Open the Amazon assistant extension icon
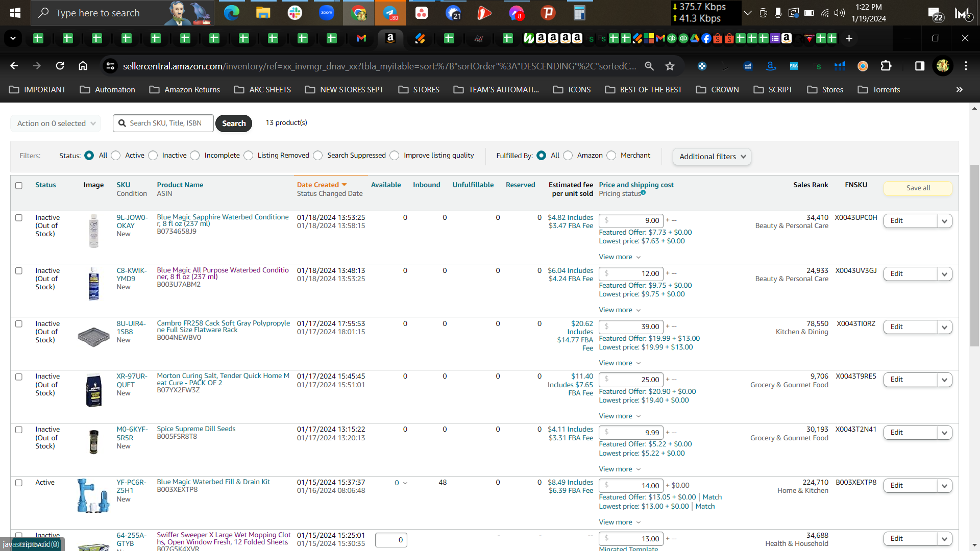 point(771,66)
